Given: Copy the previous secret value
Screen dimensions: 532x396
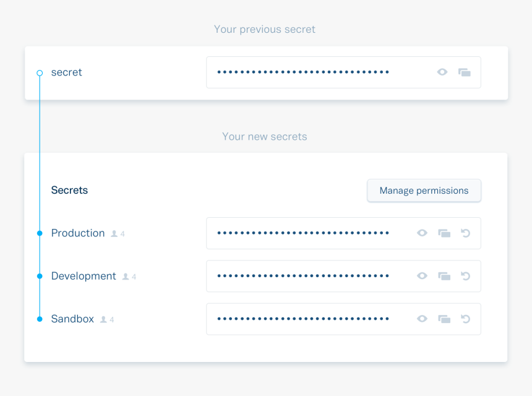Looking at the screenshot, I should click(465, 72).
